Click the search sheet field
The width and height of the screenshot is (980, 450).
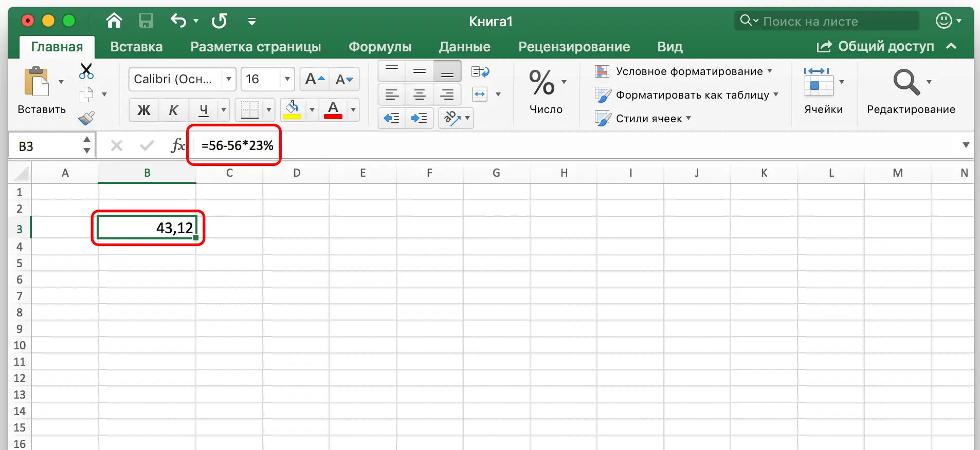(x=827, y=21)
